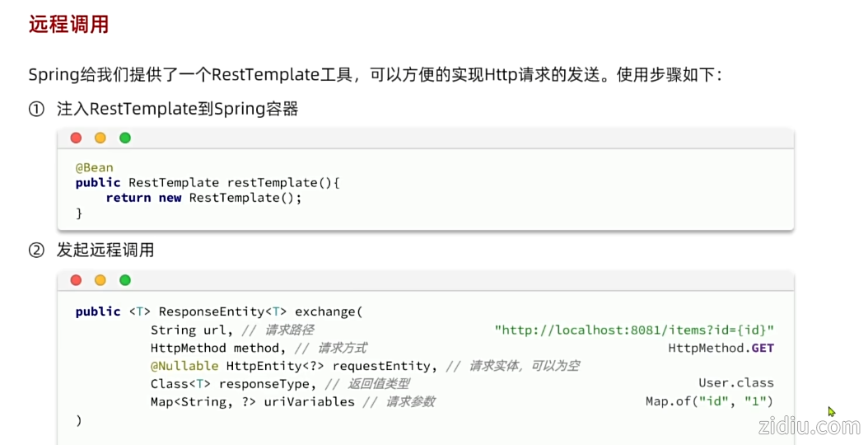This screenshot has height=445, width=868.
Task: Click the circled number two step marker
Action: tap(35, 251)
